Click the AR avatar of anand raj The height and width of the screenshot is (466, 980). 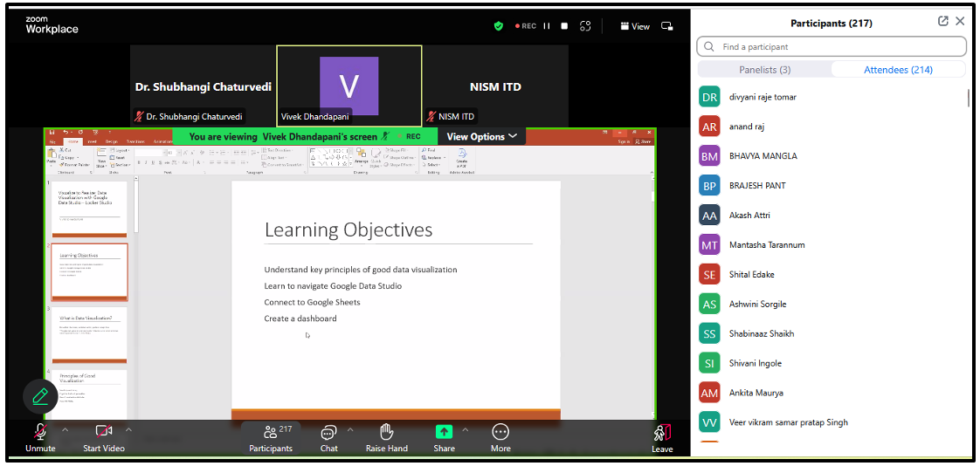(709, 127)
